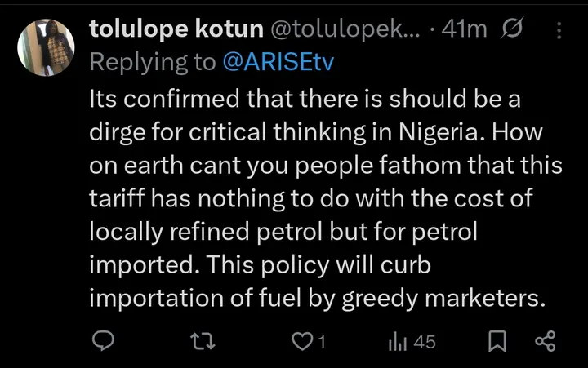This screenshot has height=368, width=588.
Task: Visit the @tolulopek handle link
Action: pos(343,30)
